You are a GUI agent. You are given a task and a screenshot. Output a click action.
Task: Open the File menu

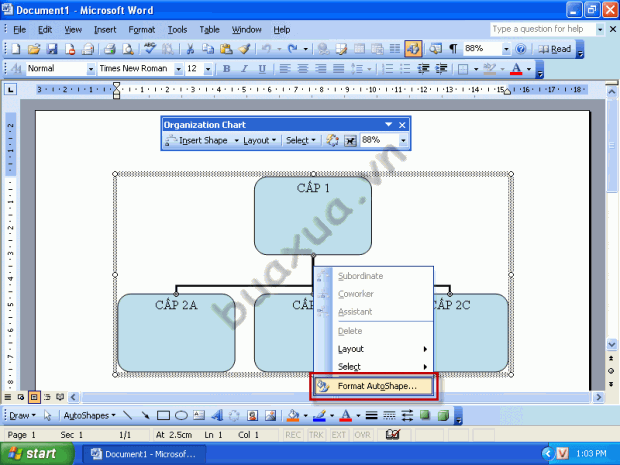(x=19, y=30)
